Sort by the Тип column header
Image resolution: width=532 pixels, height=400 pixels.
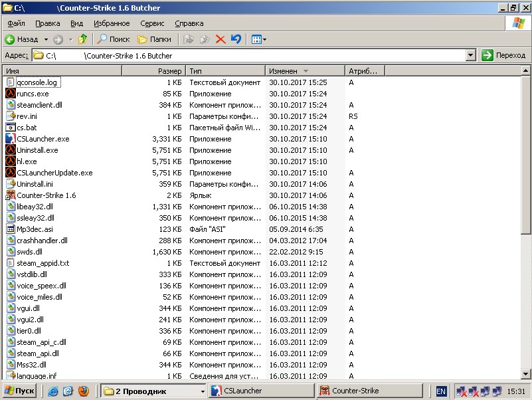pos(225,71)
